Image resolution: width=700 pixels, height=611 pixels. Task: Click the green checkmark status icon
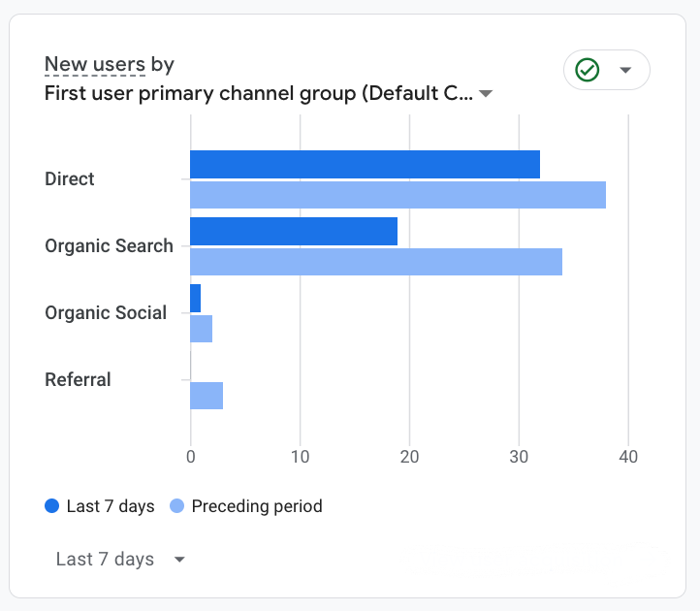(x=587, y=70)
